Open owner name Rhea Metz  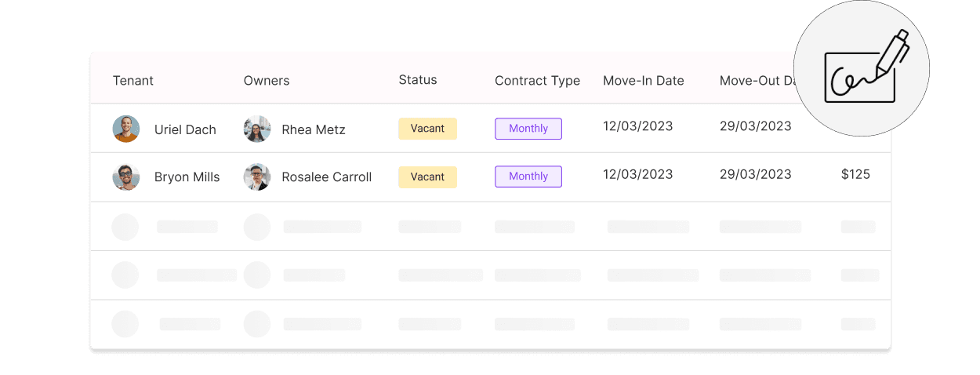pyautogui.click(x=314, y=130)
